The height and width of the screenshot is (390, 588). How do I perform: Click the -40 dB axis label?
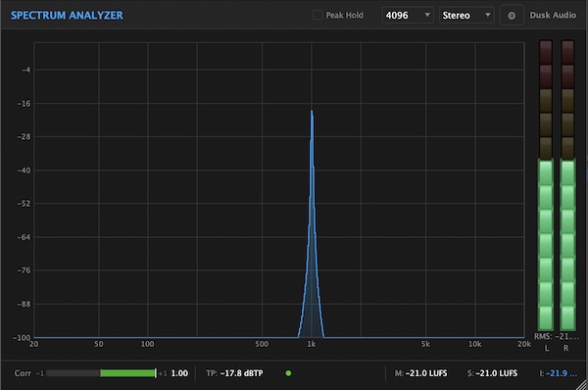pyautogui.click(x=24, y=171)
